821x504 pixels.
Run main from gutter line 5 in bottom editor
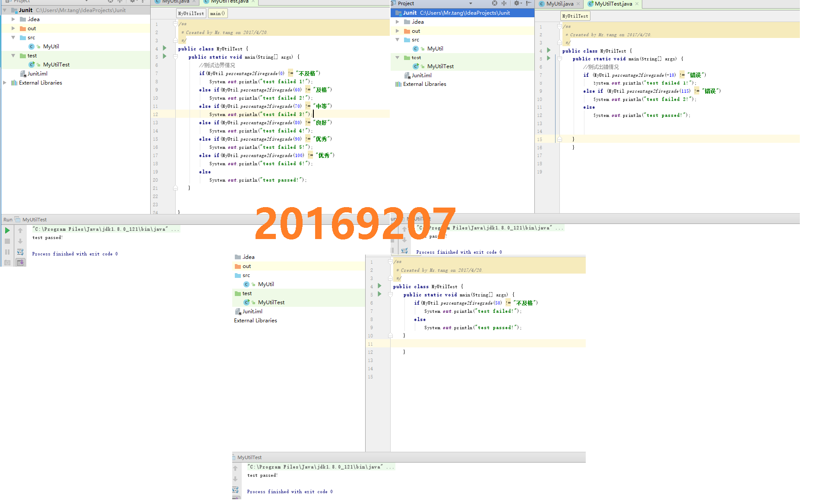[x=379, y=294]
